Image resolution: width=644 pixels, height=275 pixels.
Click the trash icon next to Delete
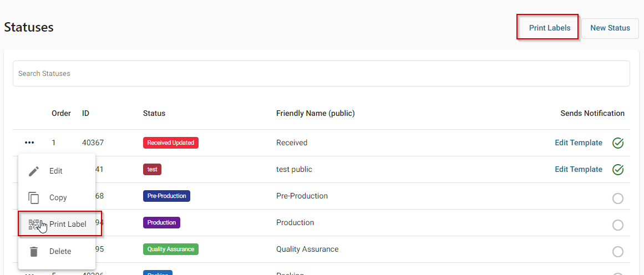point(34,251)
